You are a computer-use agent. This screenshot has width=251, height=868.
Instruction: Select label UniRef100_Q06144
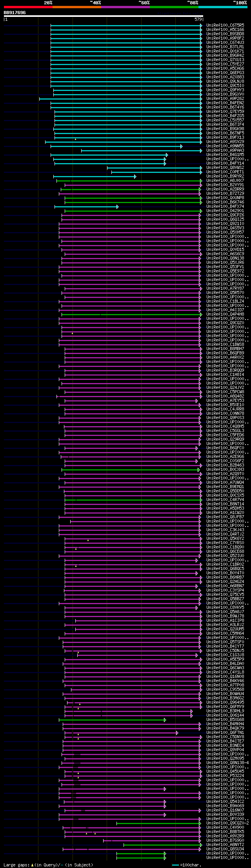[x=225, y=715]
